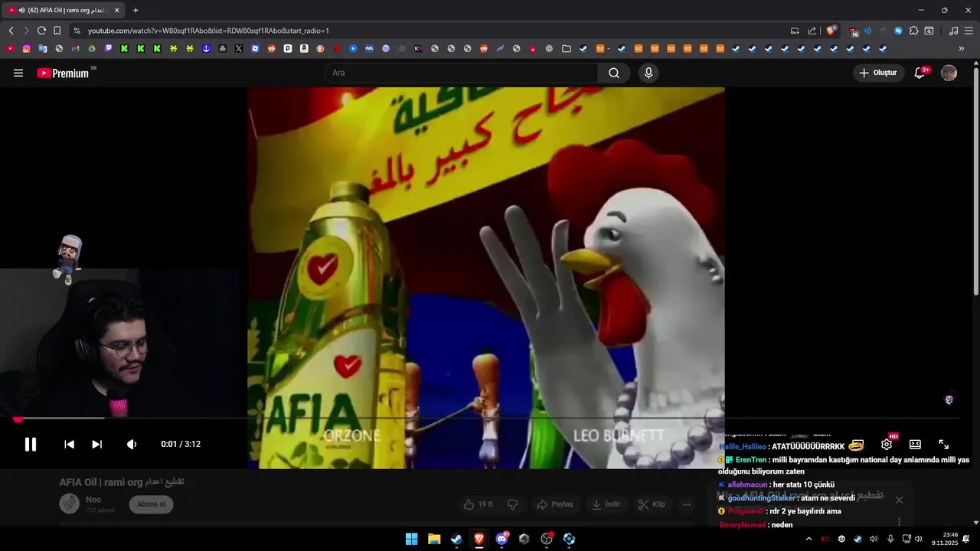Enter fullscreen in the video player
The image size is (980, 551).
pos(944,444)
